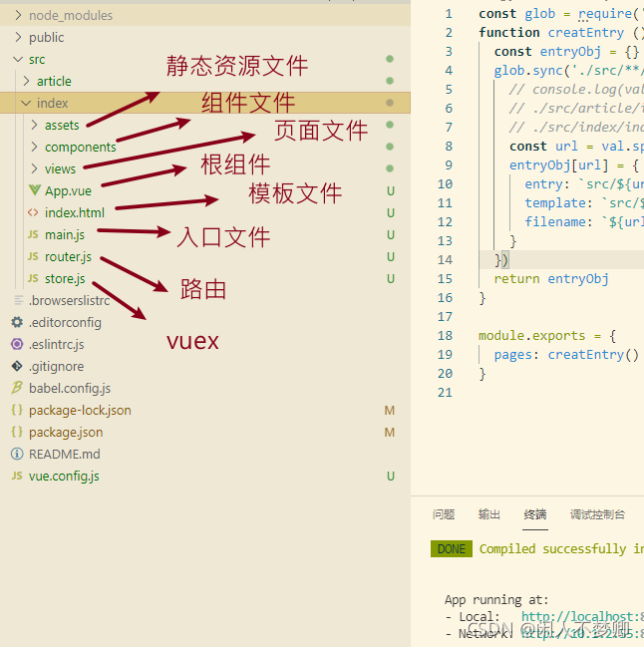Click line number 1 in editor gutter
Screen dimensions: 644x647
449,14
